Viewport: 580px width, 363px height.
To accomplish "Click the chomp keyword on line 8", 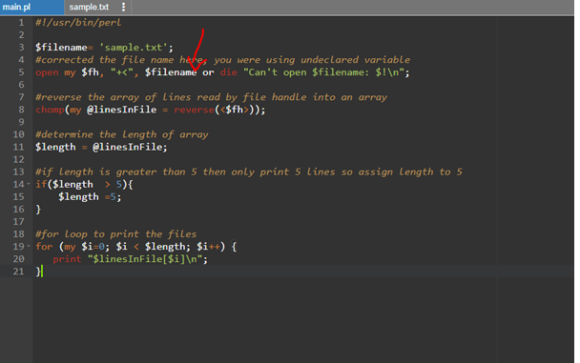I will 50,110.
